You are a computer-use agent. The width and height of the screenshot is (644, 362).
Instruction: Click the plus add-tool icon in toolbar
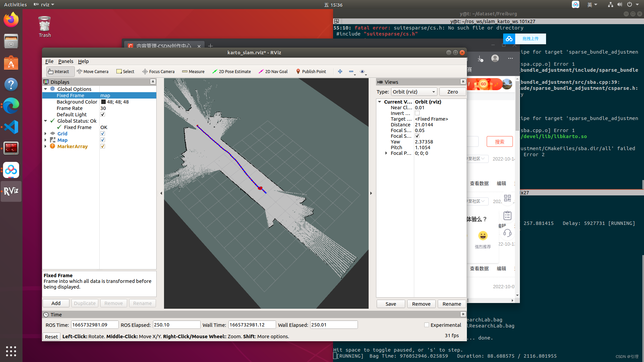click(x=340, y=71)
